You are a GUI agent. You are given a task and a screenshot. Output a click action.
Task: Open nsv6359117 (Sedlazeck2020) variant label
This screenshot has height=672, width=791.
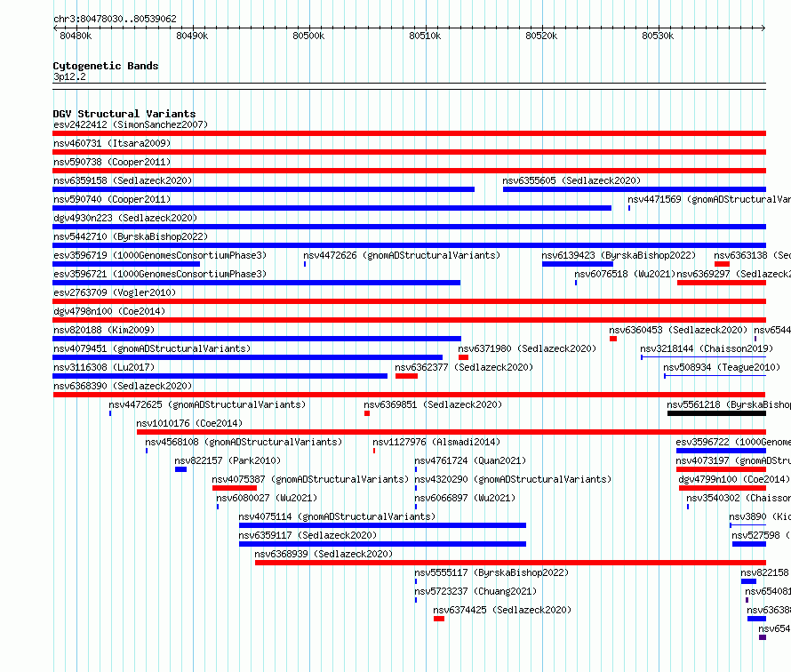[308, 535]
